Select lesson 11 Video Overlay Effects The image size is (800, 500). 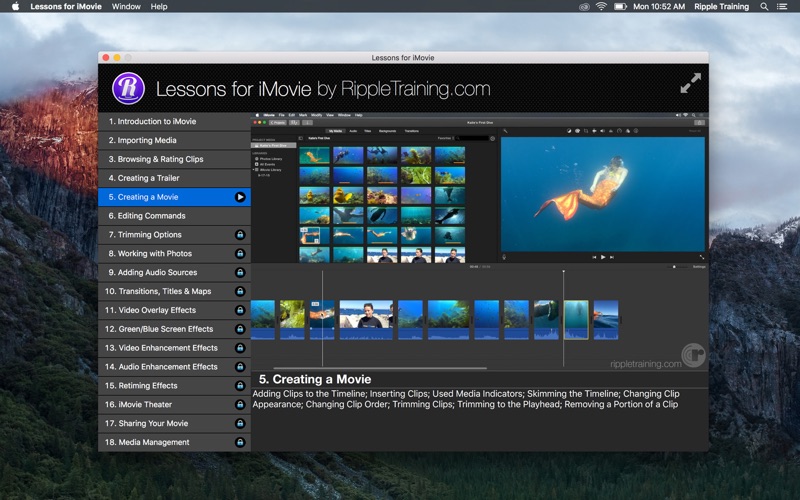tap(174, 310)
